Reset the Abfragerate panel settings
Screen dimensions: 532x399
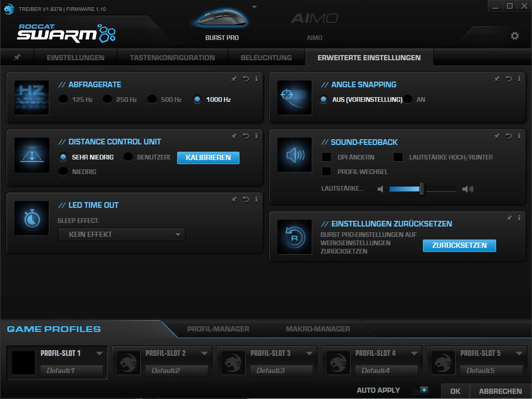pyautogui.click(x=246, y=79)
